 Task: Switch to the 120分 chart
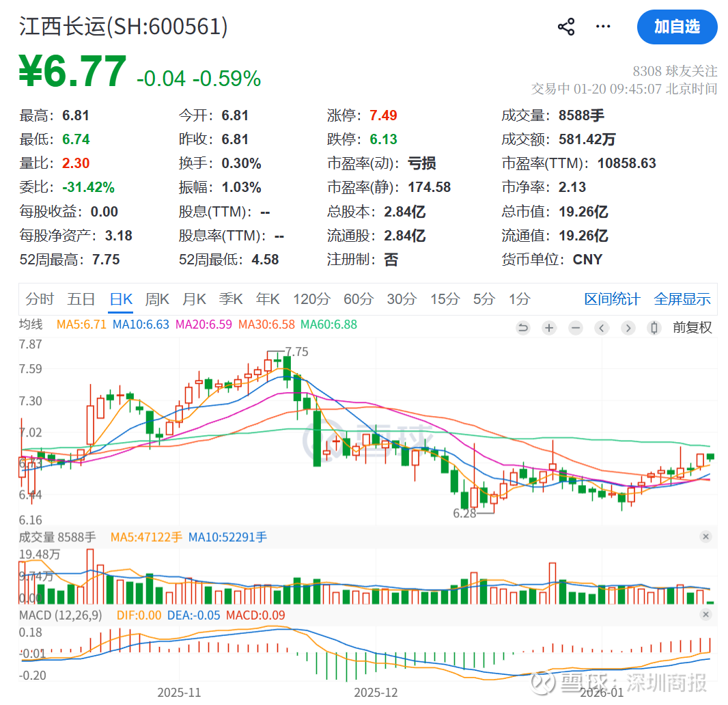pyautogui.click(x=311, y=299)
